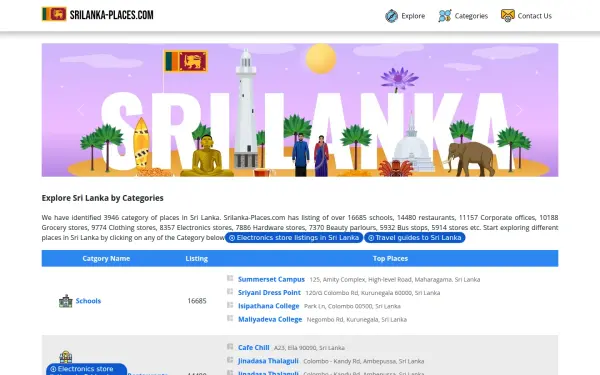600x375 pixels.
Task: Click the Top Places column header
Action: point(390,259)
